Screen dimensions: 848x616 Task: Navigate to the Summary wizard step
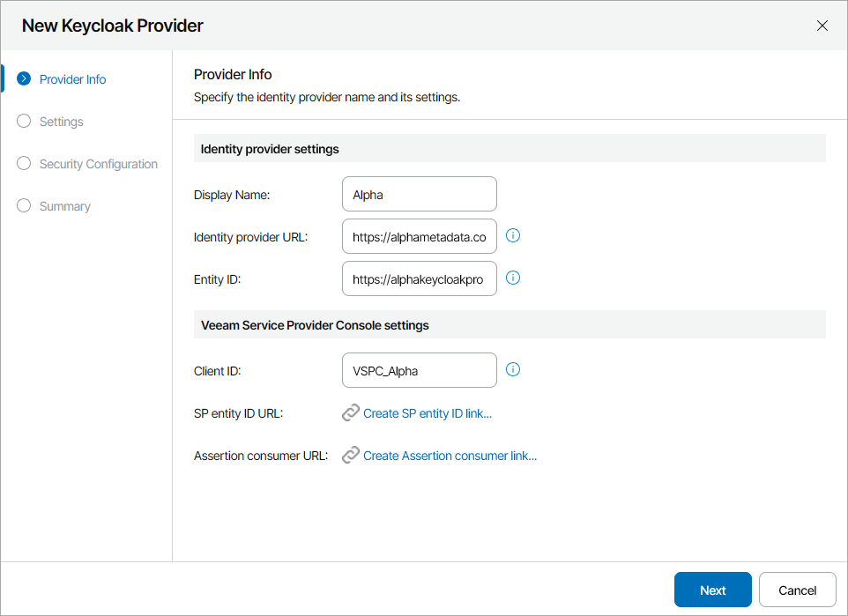[63, 205]
